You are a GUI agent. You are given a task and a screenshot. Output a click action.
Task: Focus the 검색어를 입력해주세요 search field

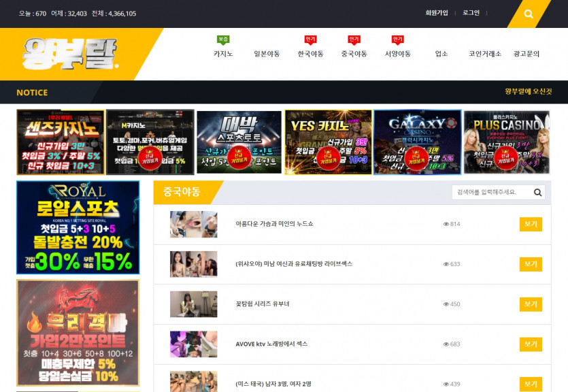point(490,193)
